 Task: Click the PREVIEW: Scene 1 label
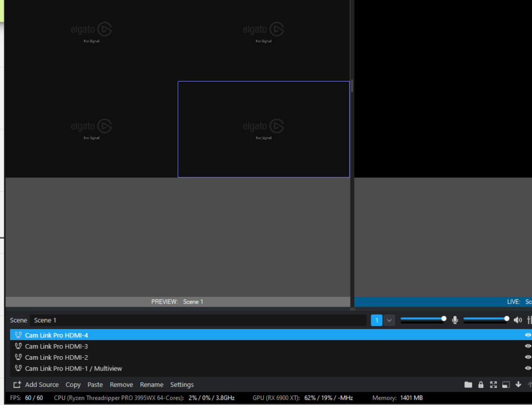tap(177, 302)
